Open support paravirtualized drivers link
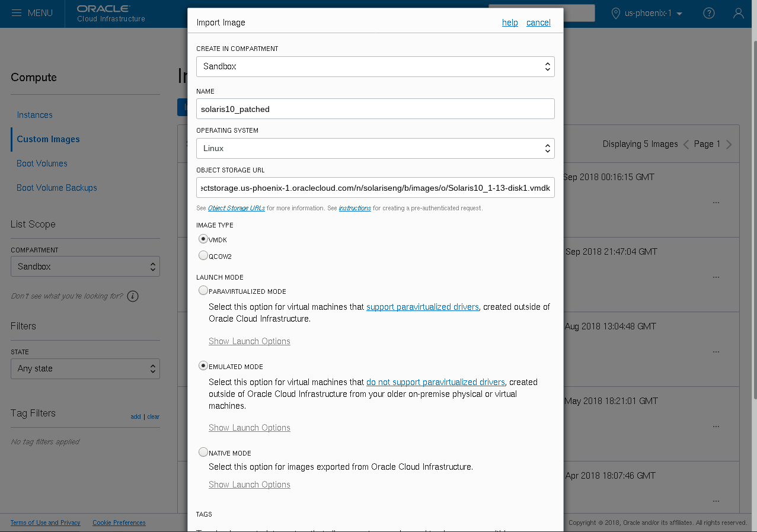This screenshot has width=757, height=532. [423, 307]
